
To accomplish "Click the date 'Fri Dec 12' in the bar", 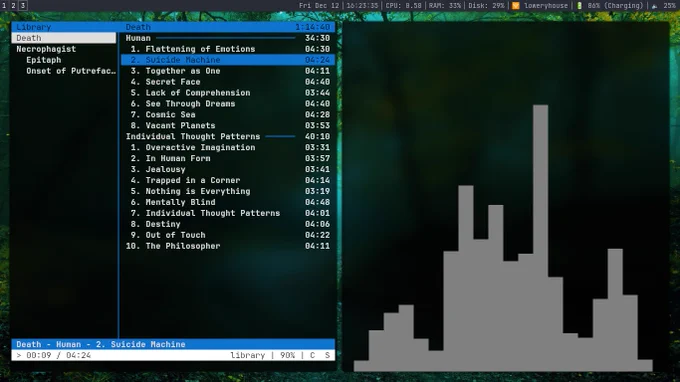I will pos(319,6).
